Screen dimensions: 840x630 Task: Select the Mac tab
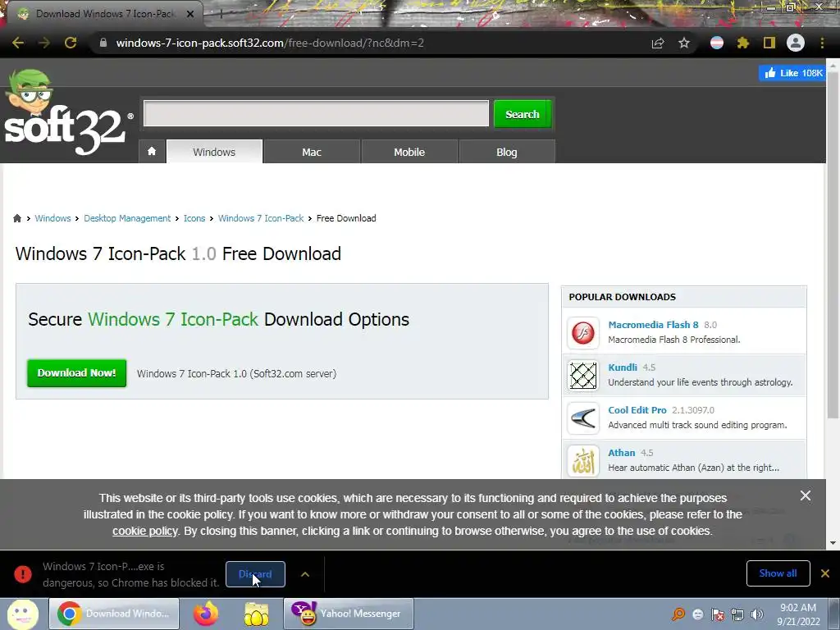(x=311, y=152)
